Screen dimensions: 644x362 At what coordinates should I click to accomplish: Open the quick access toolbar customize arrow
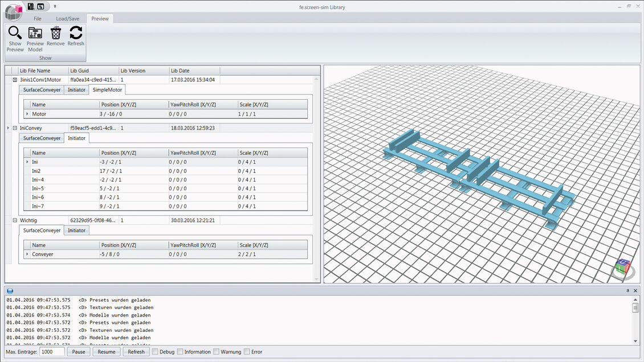(x=55, y=6)
